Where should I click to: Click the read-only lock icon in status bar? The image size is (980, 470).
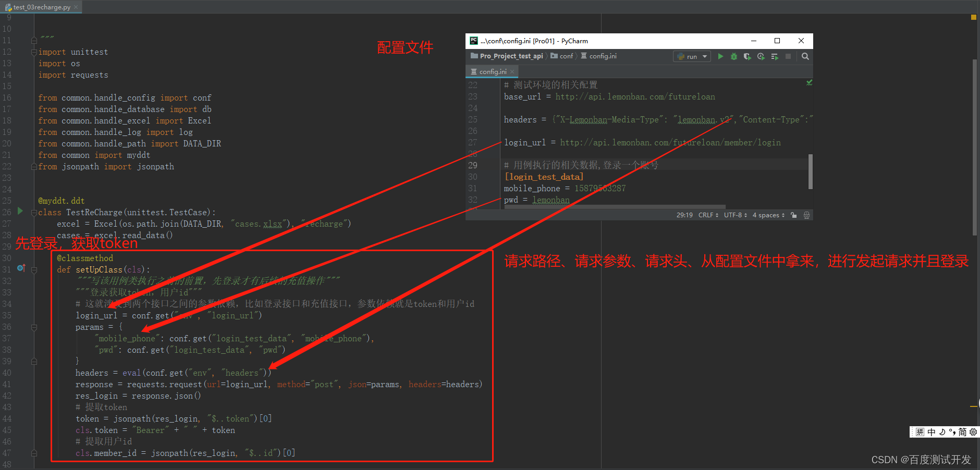[x=793, y=215]
